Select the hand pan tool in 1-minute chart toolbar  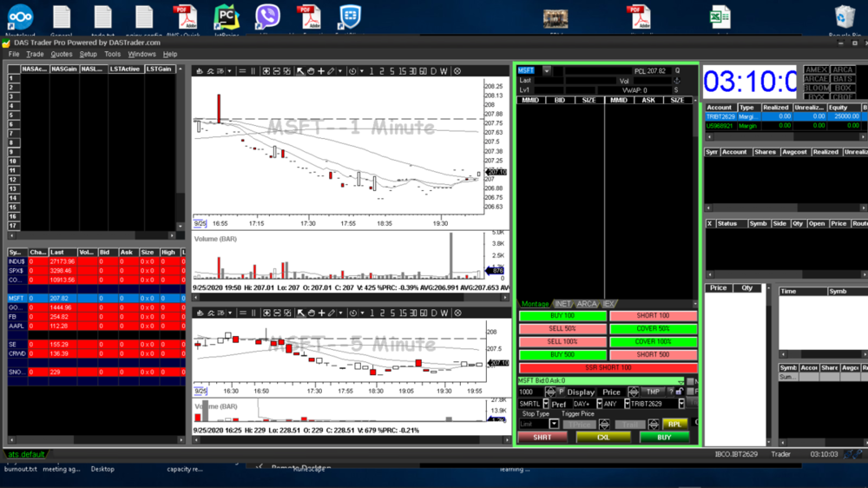[310, 71]
